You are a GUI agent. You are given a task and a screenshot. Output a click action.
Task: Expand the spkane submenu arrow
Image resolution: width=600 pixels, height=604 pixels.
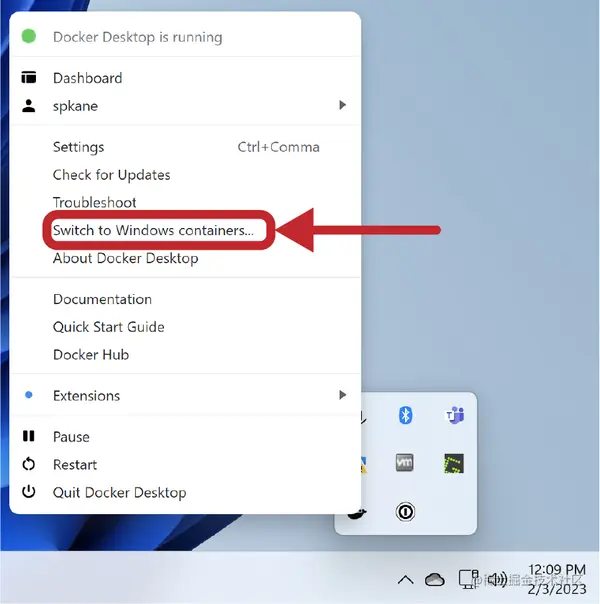[x=342, y=105]
